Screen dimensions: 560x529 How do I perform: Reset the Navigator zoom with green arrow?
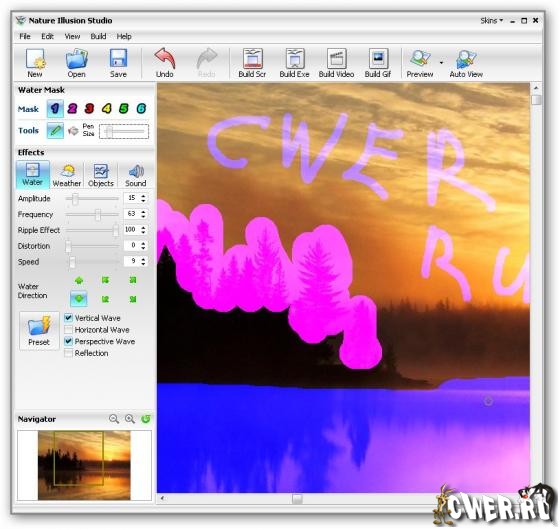click(146, 419)
